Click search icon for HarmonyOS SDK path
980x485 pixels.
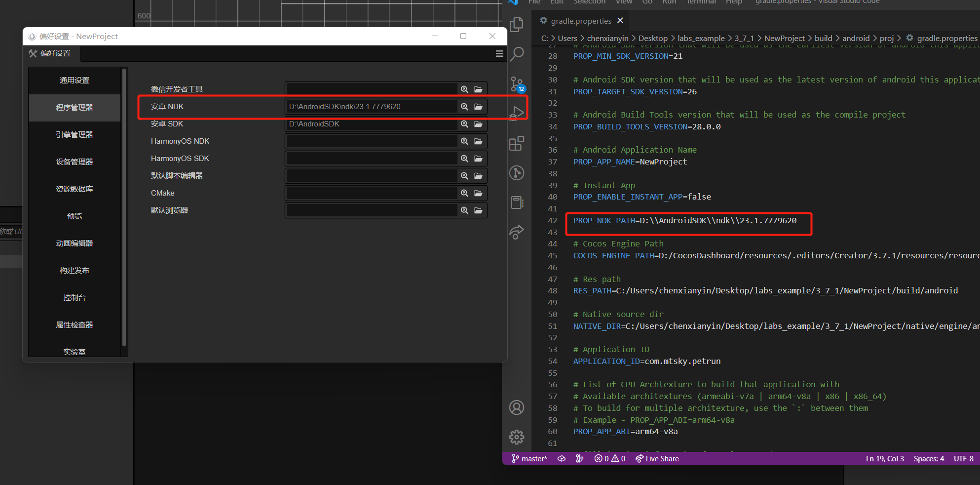pyautogui.click(x=464, y=159)
